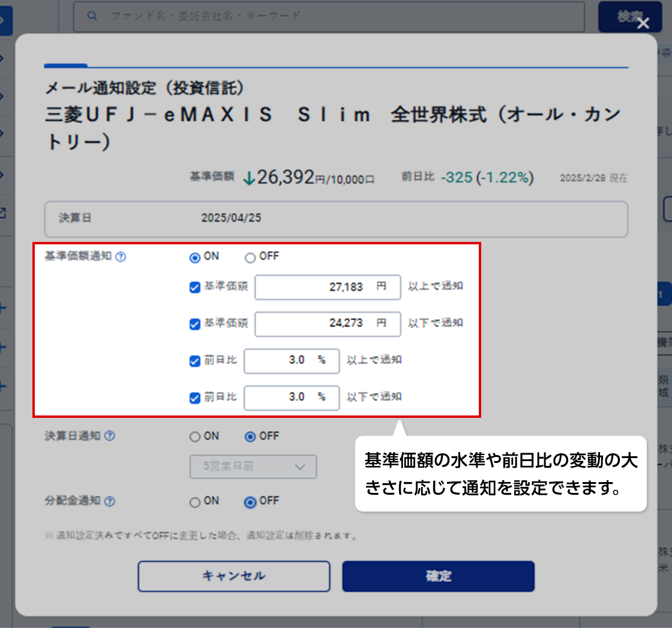Click the 27,183 円 price field
Image resolution: width=672 pixels, height=628 pixels.
(328, 287)
